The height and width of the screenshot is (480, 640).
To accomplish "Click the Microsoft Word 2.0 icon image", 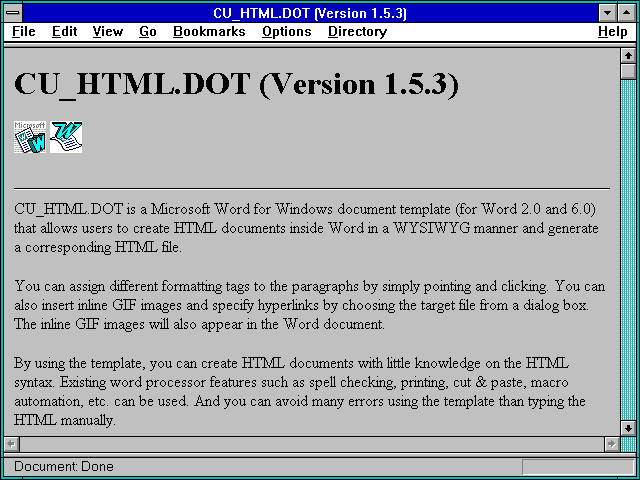I will pos(30,137).
